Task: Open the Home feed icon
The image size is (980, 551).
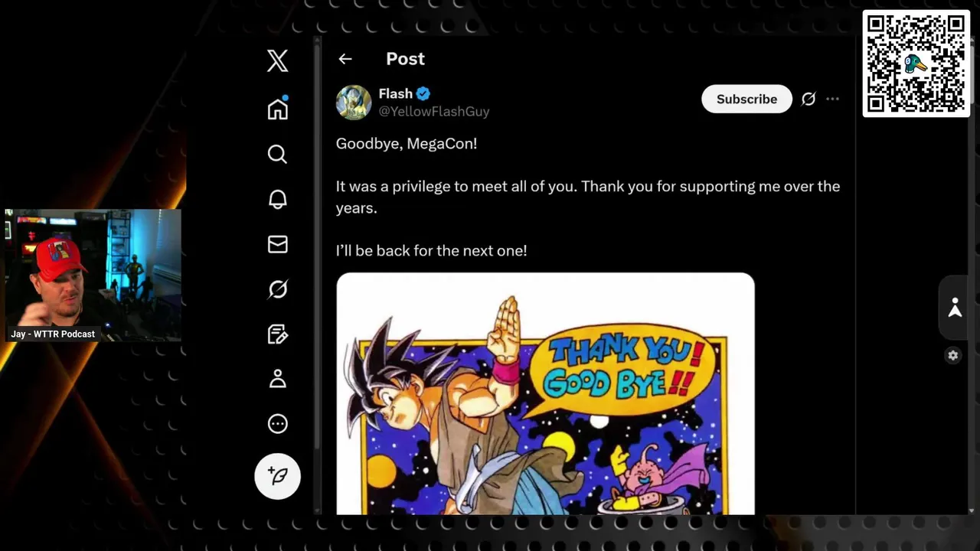Action: tap(277, 109)
